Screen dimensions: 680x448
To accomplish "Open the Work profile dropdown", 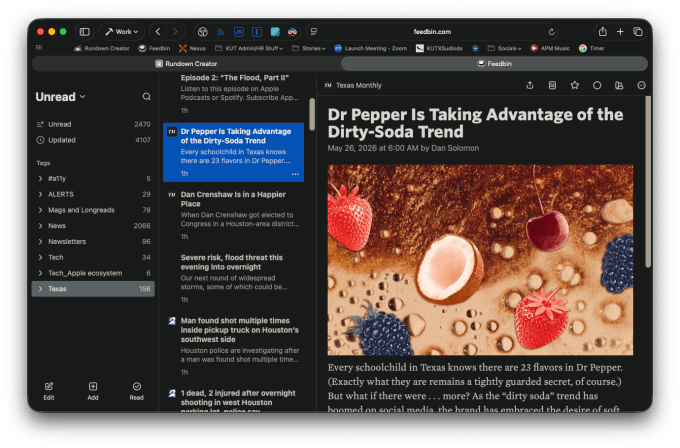I will [x=122, y=32].
